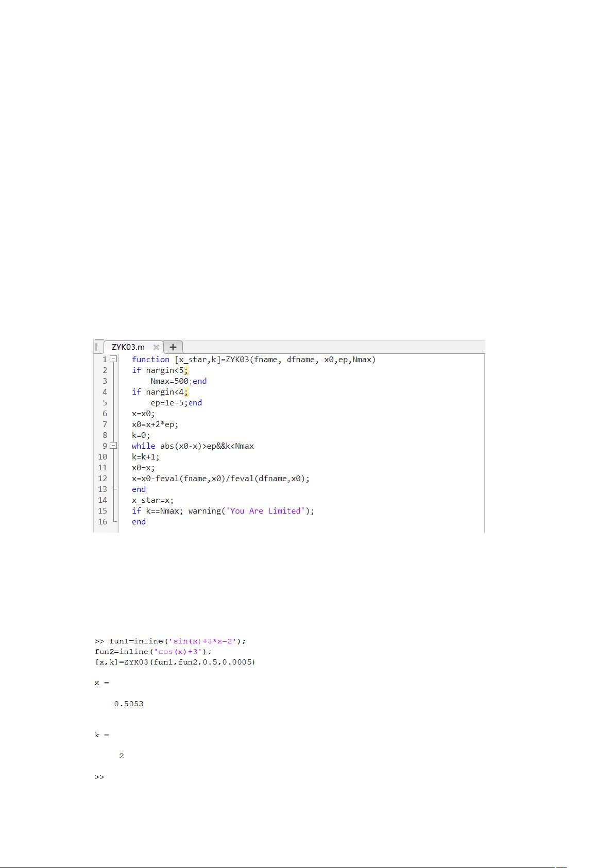Open a new editor tab with plus icon
This screenshot has height=868, width=614.
[x=173, y=347]
